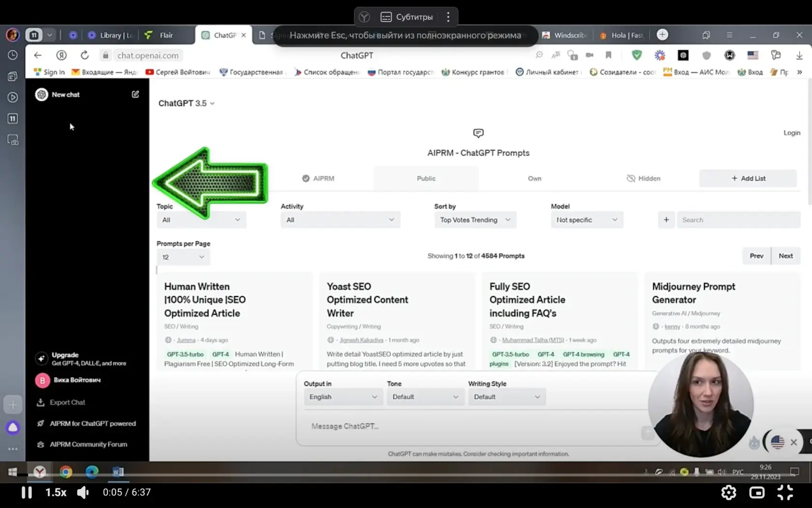The height and width of the screenshot is (508, 812).
Task: Switch video to picture-in-picture mini player
Action: tap(757, 493)
